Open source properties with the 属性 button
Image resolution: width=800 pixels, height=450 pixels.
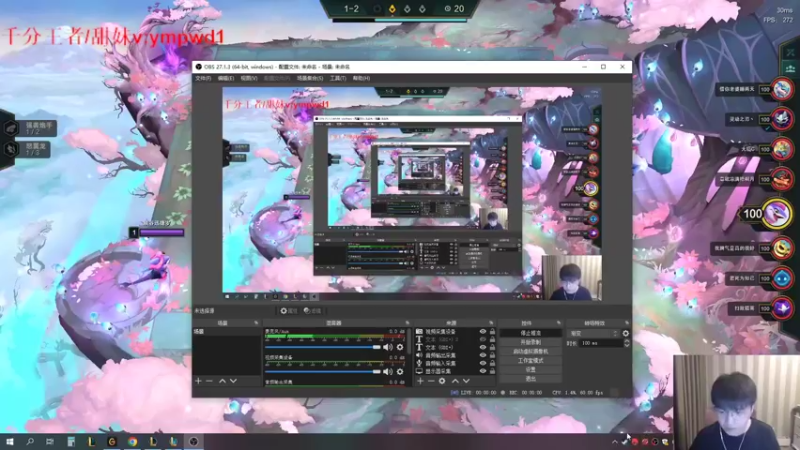click(x=289, y=311)
